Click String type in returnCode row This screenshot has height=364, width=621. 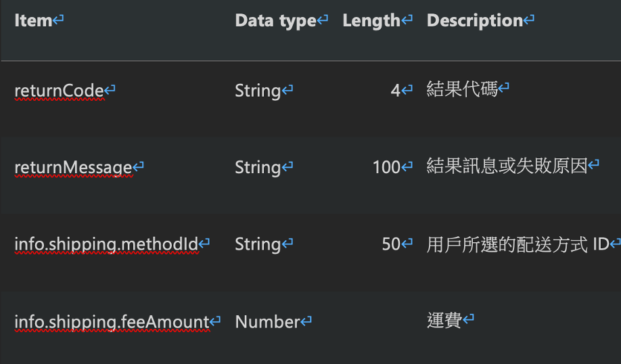point(258,91)
